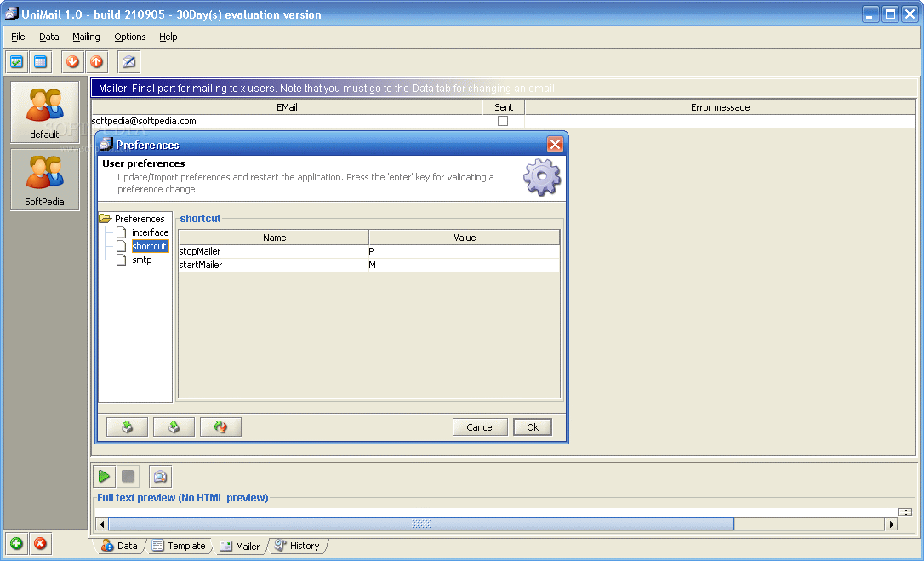
Task: Click the page icon next to 'interface'
Action: pos(122,232)
